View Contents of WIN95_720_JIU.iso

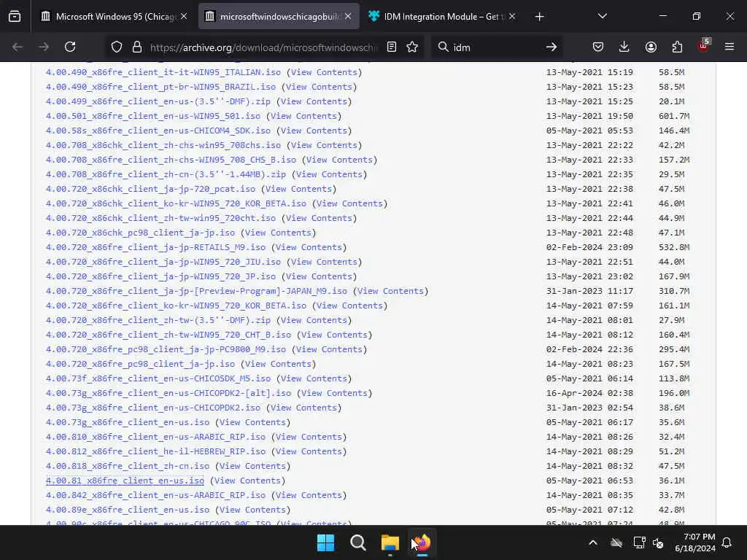(324, 262)
